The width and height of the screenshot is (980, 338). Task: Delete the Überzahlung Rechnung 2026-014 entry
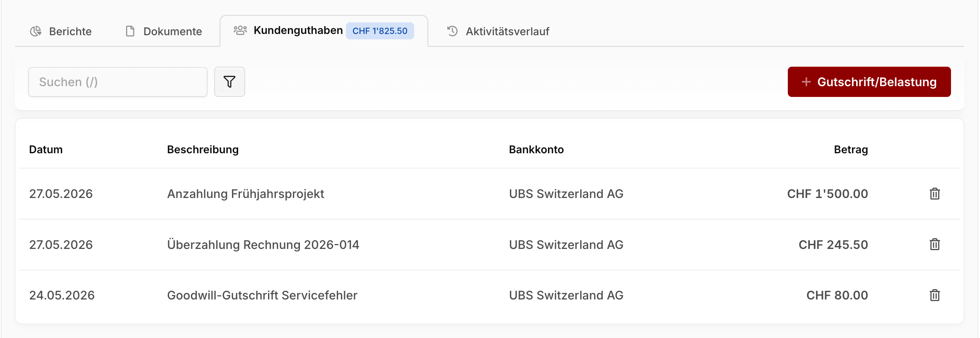point(934,244)
